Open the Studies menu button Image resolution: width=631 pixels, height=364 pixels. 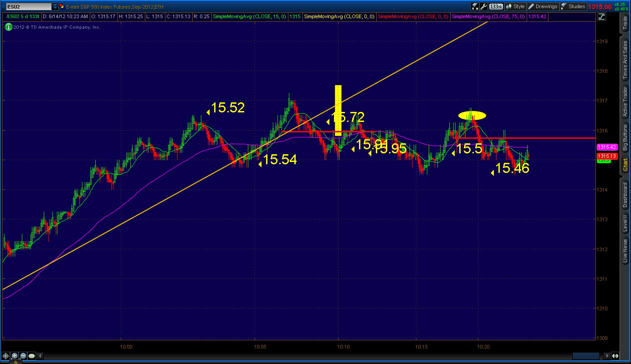tap(573, 6)
